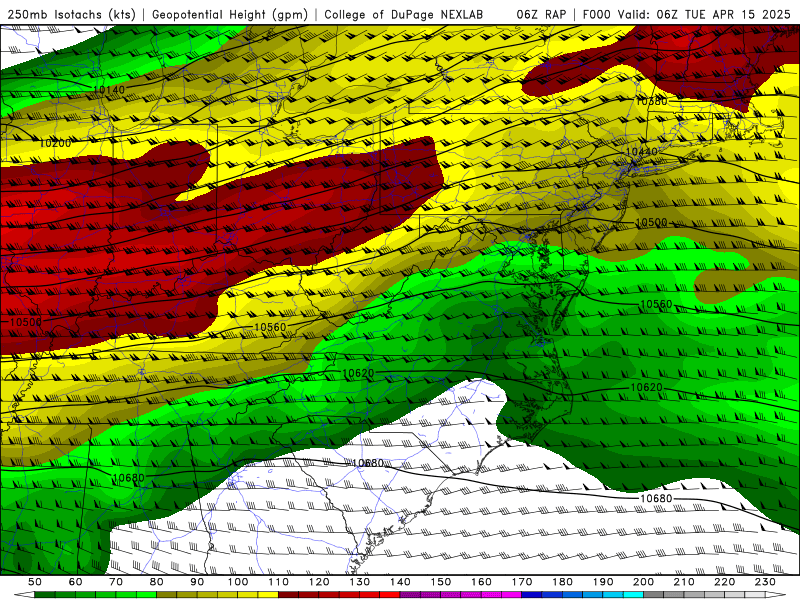Click the 'Valid: 06Z TUE APR 15 2025' text
The width and height of the screenshot is (800, 600).
(704, 14)
